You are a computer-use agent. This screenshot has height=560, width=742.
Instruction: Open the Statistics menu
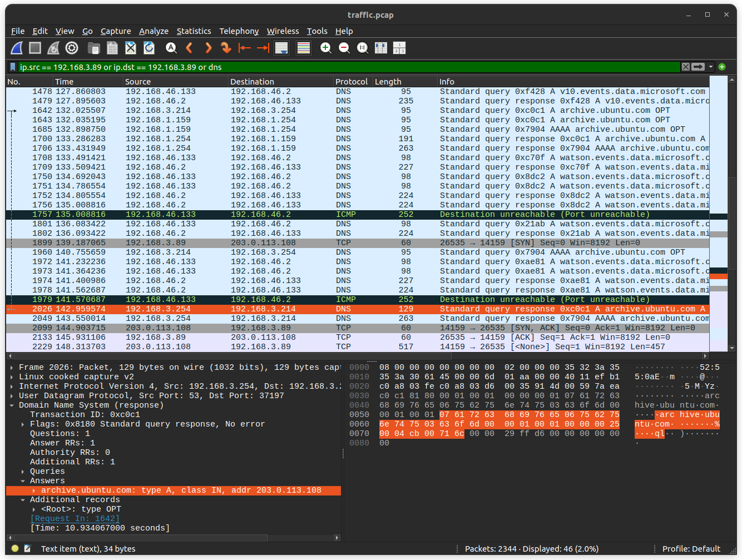click(194, 31)
